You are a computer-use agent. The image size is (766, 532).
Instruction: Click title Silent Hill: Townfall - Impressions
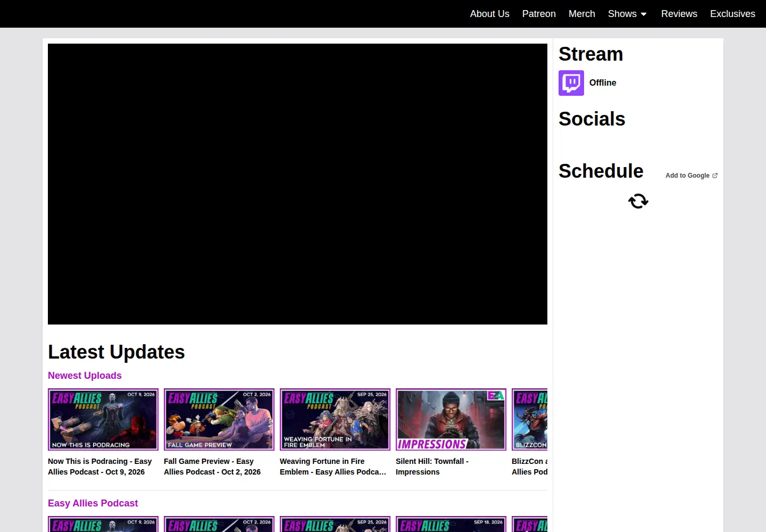click(x=432, y=467)
